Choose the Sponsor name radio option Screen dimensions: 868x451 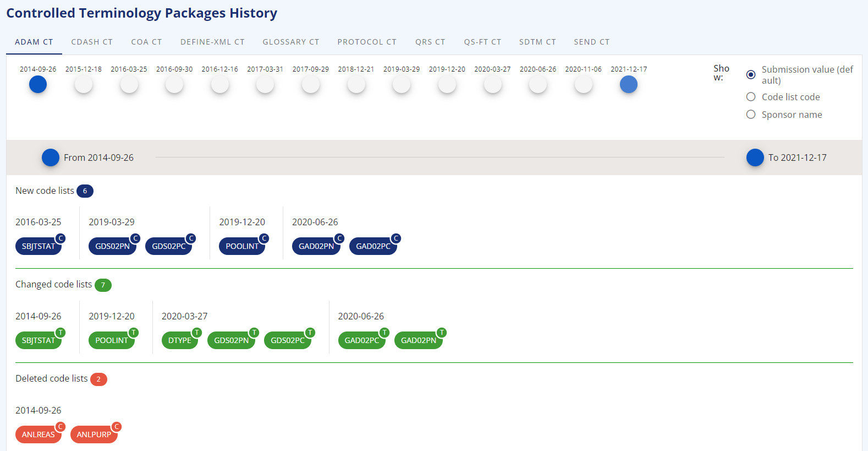pos(751,115)
